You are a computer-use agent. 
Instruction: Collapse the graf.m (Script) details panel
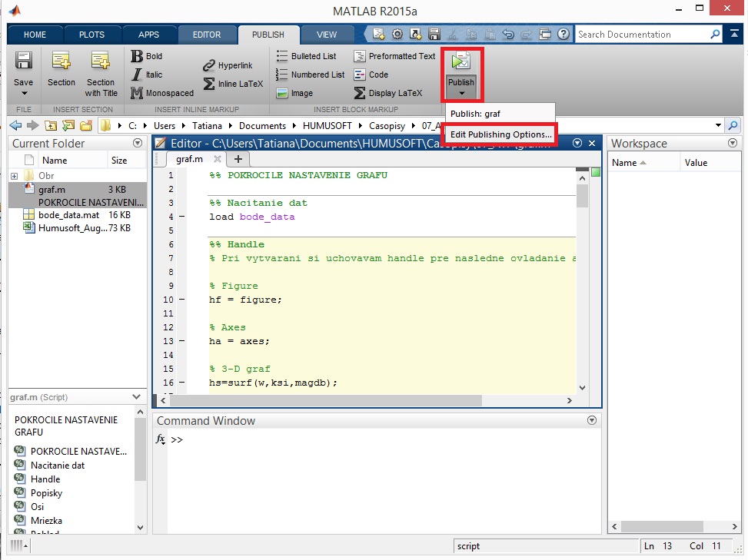136,397
